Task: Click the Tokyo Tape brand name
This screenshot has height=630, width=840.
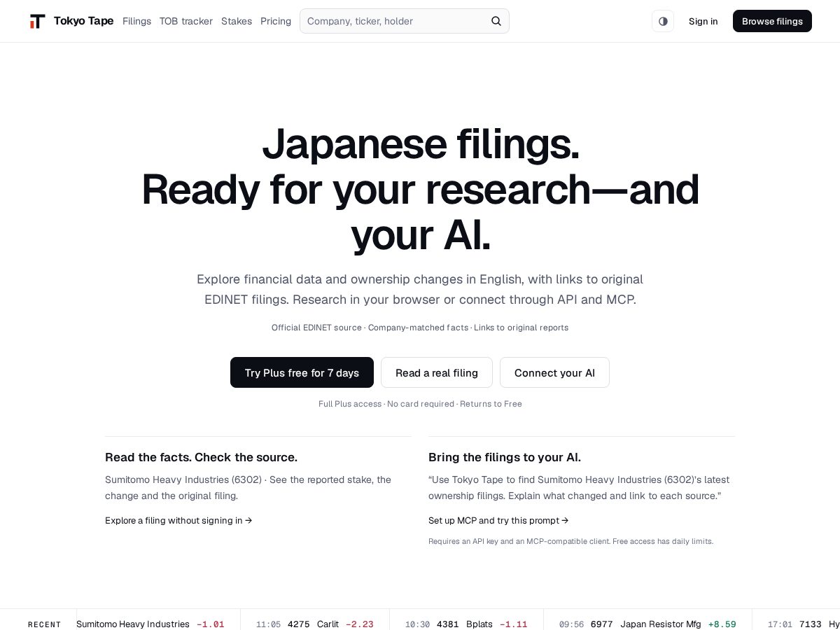Action: coord(83,21)
